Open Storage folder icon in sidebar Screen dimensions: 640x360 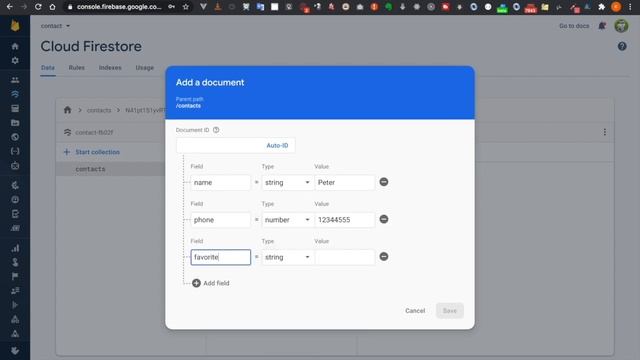[15, 123]
